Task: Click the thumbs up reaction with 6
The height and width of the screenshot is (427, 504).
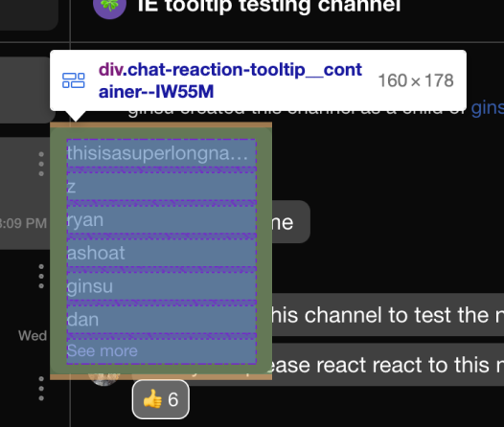Action: [x=160, y=399]
